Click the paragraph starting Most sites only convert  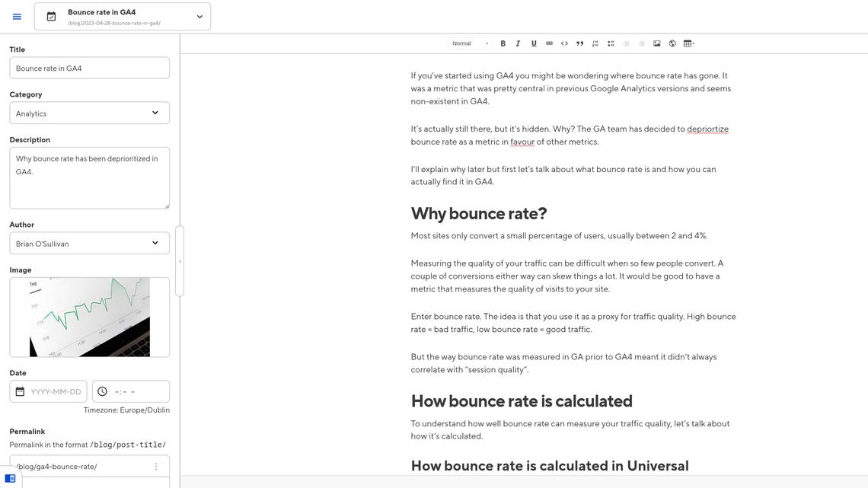[x=559, y=236]
